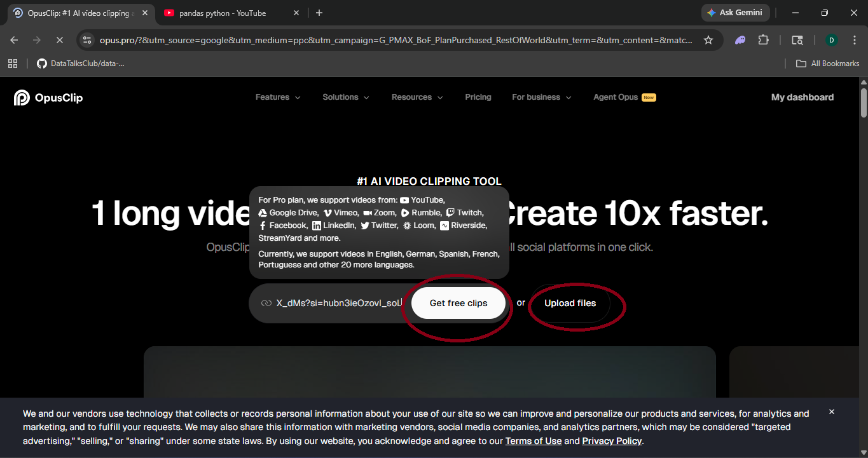Click the Upload files button

pos(570,303)
